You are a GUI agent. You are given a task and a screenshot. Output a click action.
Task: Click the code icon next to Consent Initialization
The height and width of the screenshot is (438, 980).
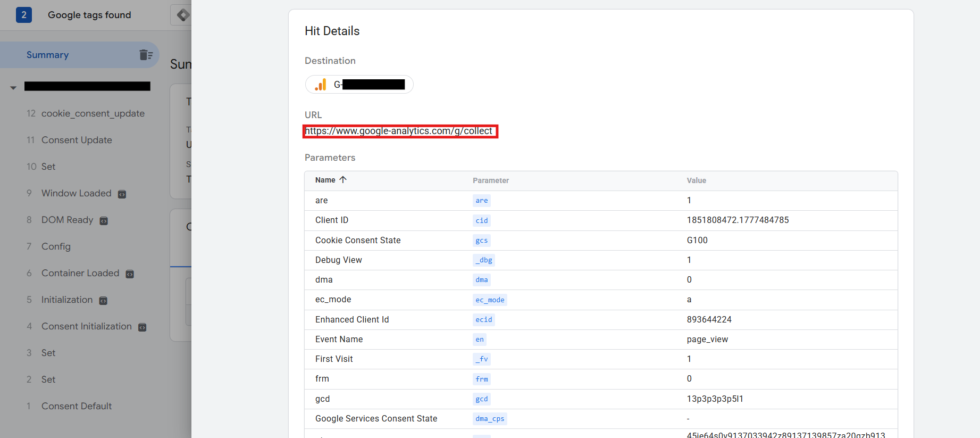[143, 327]
